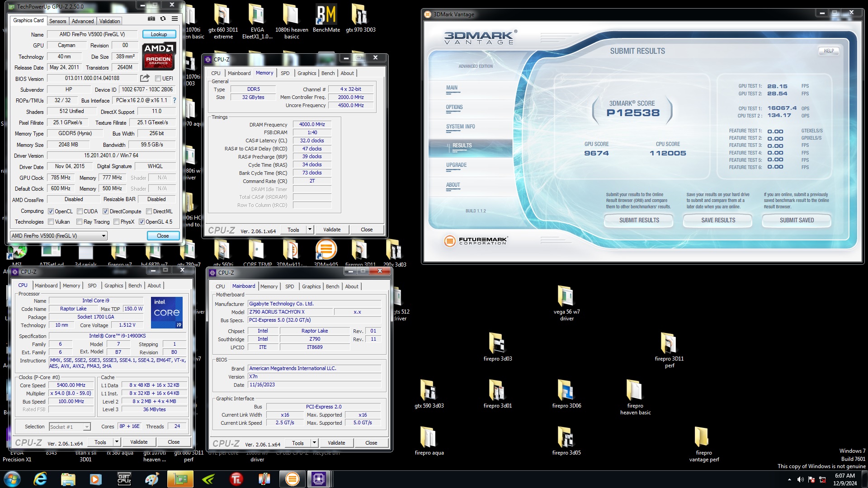Expand Tools arrow in CPU-Z processor window
Screen dimensions: 868x488
click(117, 442)
